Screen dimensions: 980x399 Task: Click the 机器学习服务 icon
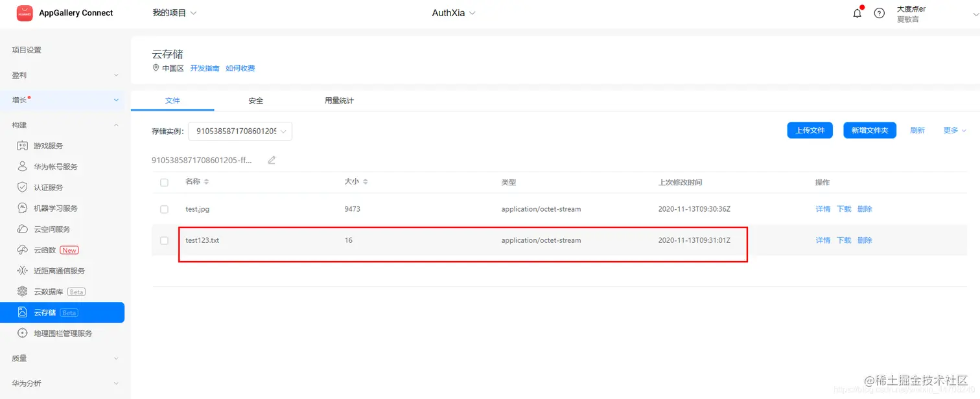(23, 208)
